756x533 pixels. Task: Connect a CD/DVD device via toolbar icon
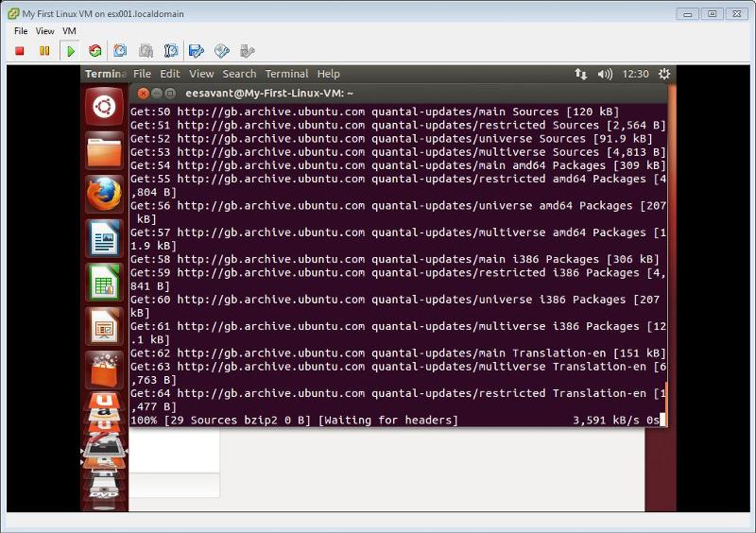222,51
